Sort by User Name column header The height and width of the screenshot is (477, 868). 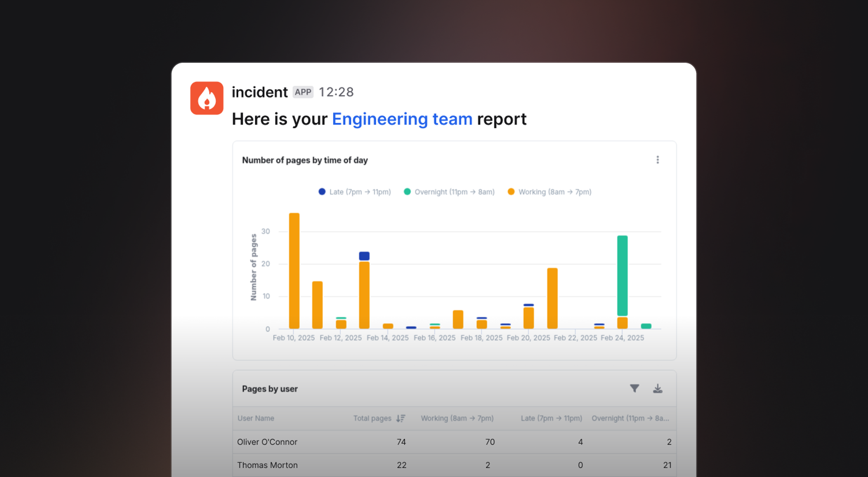click(x=256, y=418)
